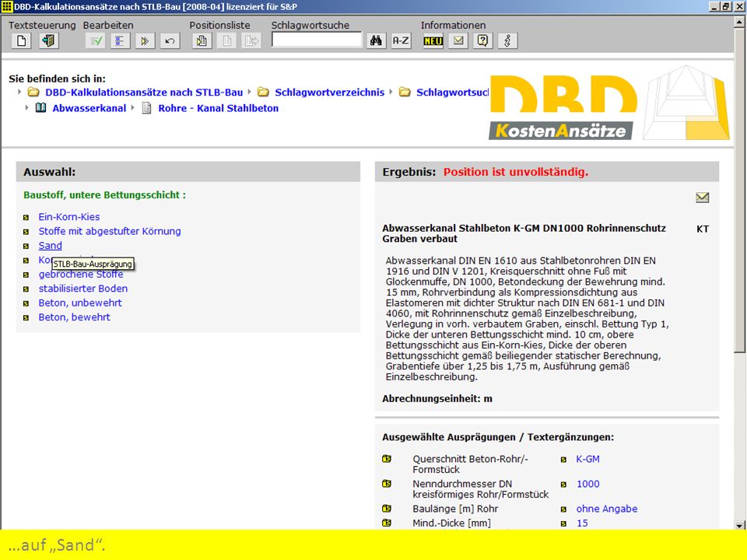The image size is (747, 560).
Task: Click the bullet icon beside Ein-Korn-Kies
Action: tap(26, 218)
